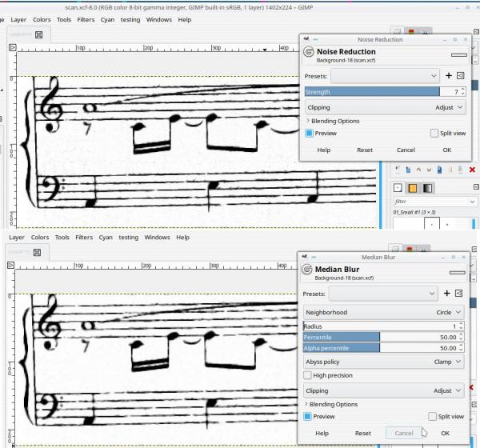480x448 pixels.
Task: Click Reset in the Median Blur dialog
Action: click(363, 434)
